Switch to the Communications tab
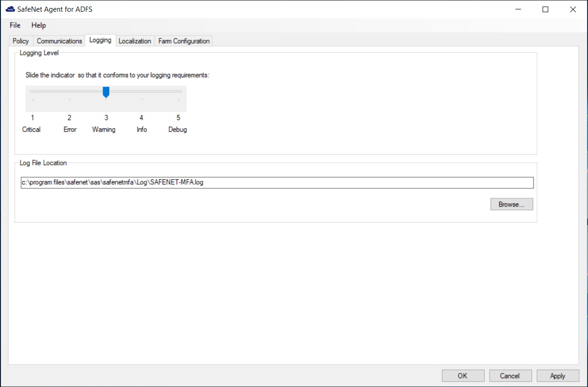Viewport: 588px width, 387px height. [60, 41]
